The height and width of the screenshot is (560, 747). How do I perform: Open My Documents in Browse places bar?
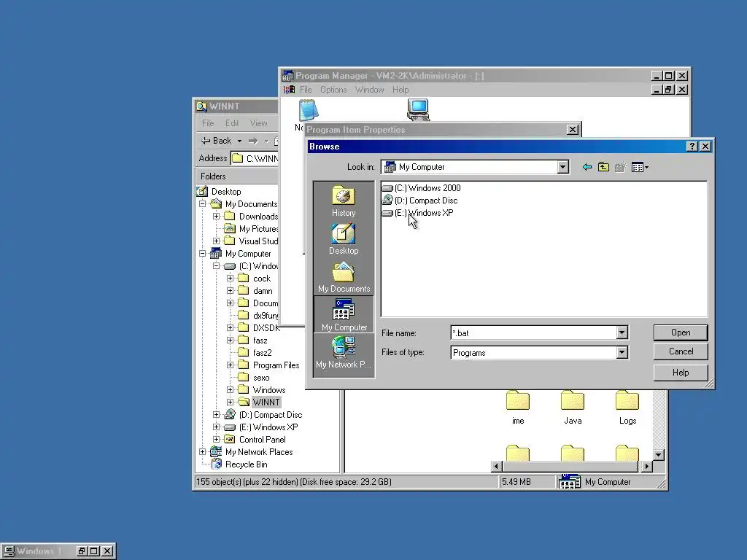click(344, 277)
